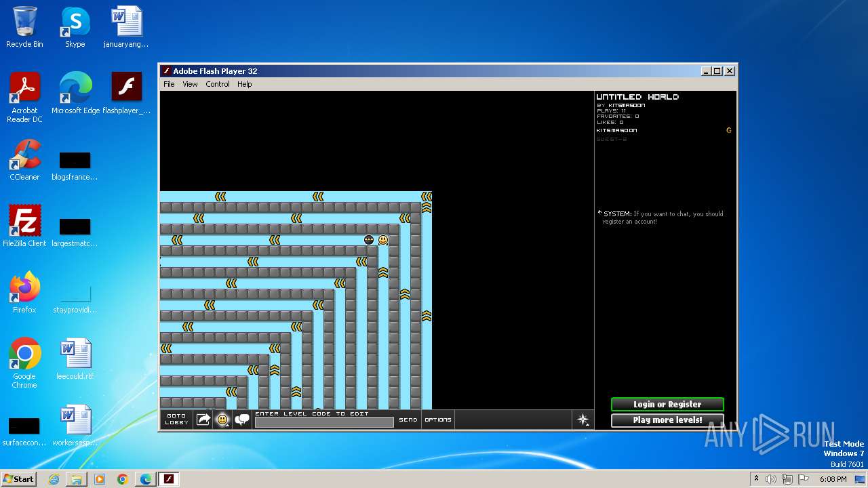Image resolution: width=868 pixels, height=488 pixels.
Task: Open the stayprovidi desktop file
Action: (x=75, y=298)
